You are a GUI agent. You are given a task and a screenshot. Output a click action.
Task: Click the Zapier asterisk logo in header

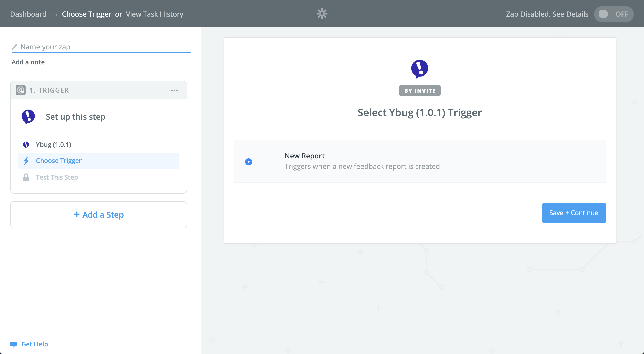click(x=322, y=14)
